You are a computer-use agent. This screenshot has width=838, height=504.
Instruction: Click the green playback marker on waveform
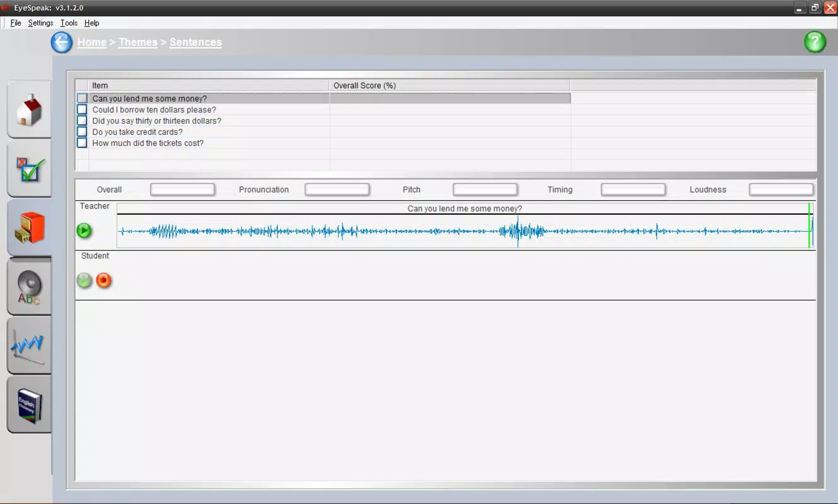809,226
